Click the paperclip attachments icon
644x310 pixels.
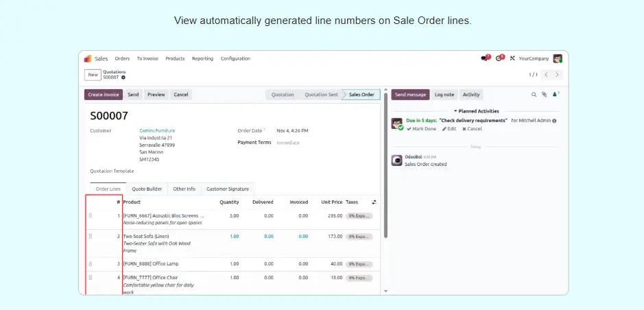(x=545, y=95)
